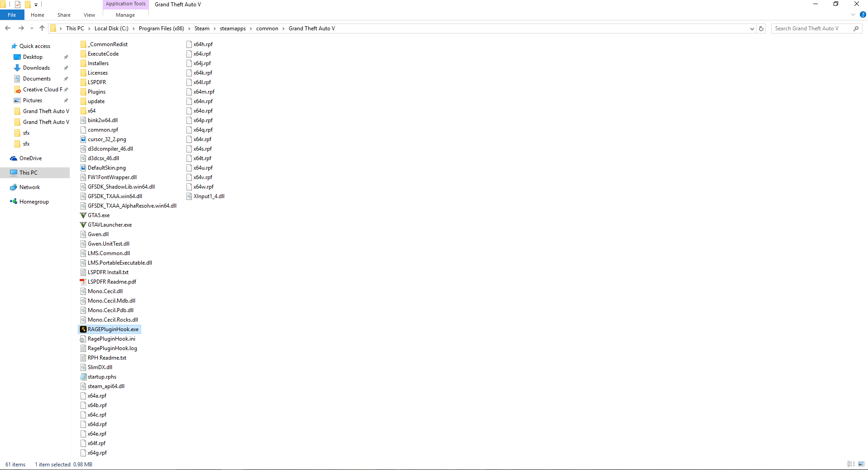
Task: Expand the steamapps breadcrumb chevron
Action: tap(251, 28)
